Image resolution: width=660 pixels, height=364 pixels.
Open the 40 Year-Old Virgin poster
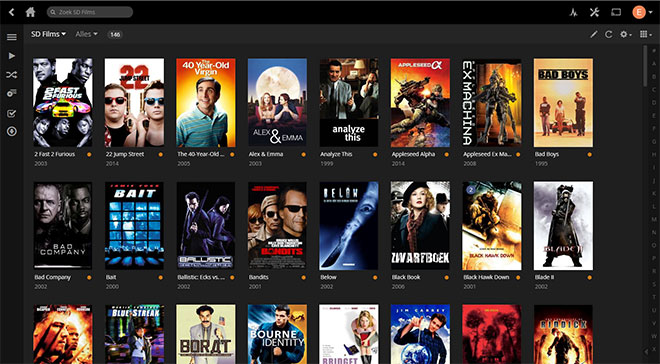206,102
